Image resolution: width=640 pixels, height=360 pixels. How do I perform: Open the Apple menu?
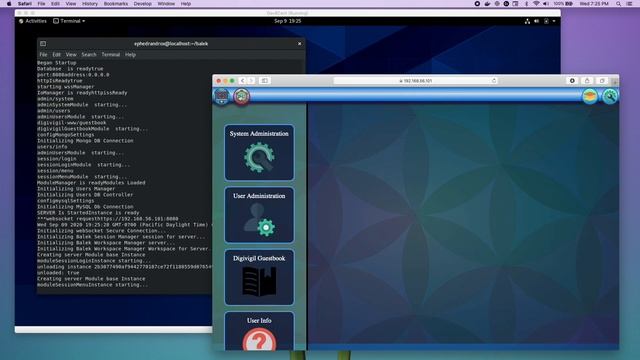pyautogui.click(x=9, y=4)
